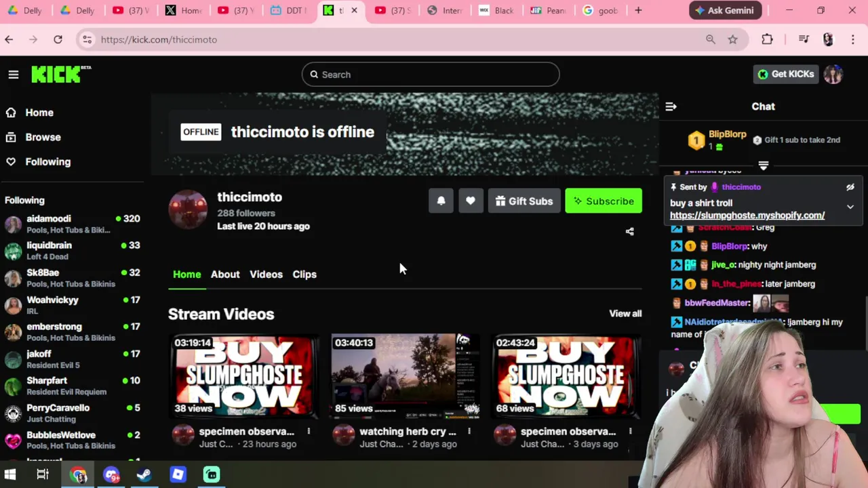Open options for the 3 days ago video
This screenshot has width=868, height=488.
click(630, 431)
